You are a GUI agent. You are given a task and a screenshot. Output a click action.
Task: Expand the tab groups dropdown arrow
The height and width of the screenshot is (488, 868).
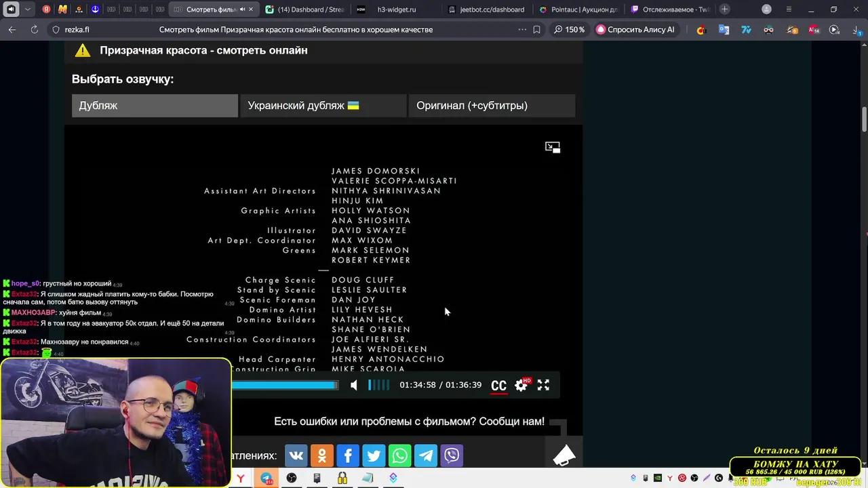pos(28,9)
